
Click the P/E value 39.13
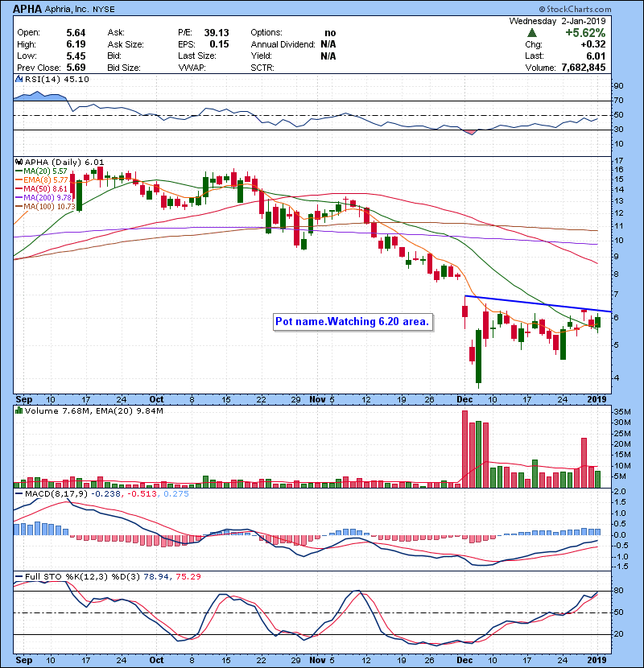217,33
